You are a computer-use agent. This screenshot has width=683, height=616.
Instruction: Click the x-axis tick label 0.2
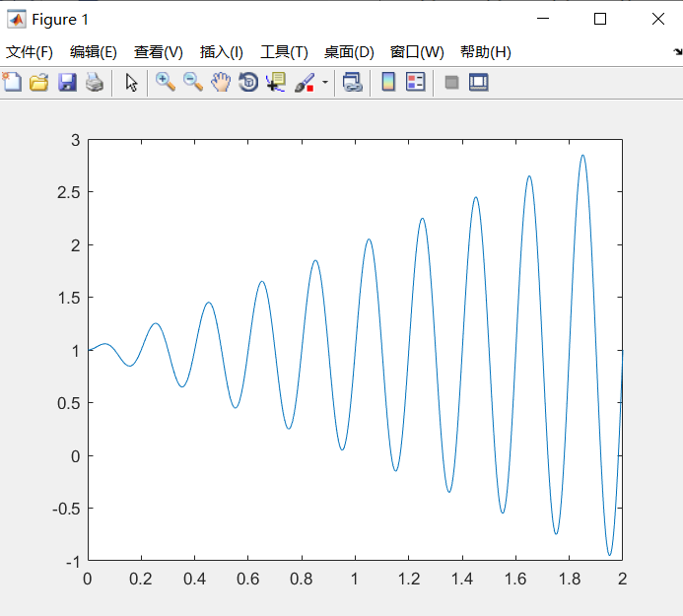click(141, 579)
